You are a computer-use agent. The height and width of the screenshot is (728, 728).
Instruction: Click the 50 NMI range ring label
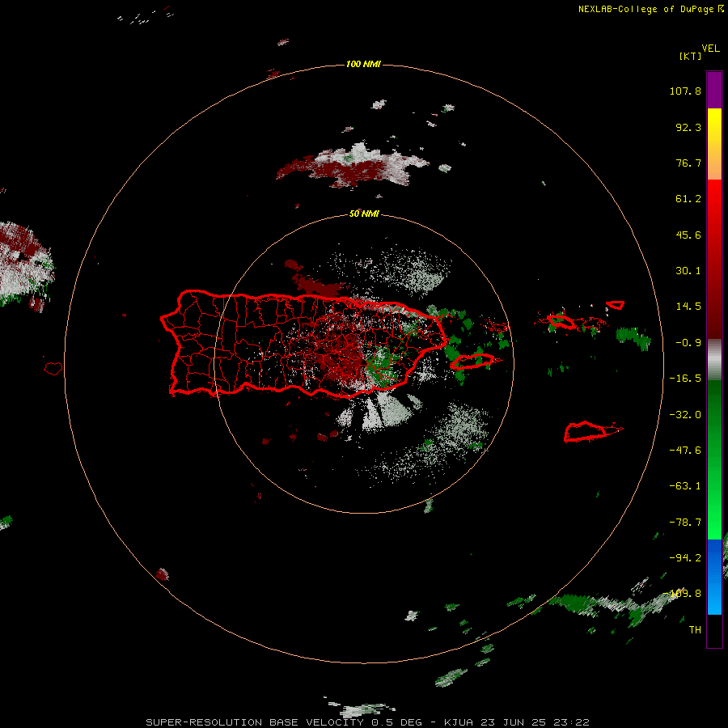(x=364, y=214)
